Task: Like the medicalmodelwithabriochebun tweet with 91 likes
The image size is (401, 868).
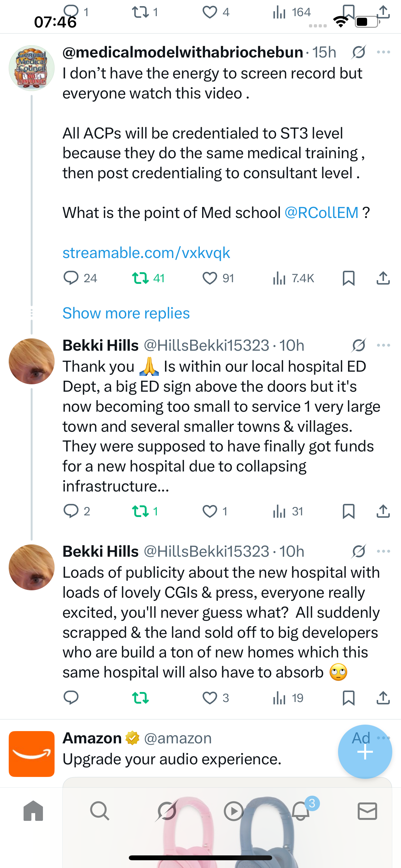Action: tap(210, 278)
